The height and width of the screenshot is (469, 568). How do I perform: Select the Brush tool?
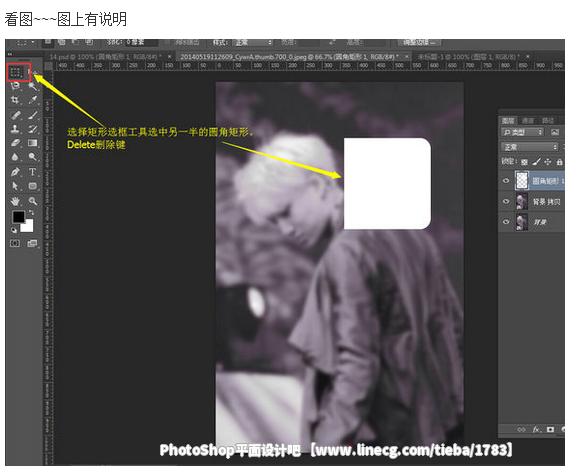point(33,115)
